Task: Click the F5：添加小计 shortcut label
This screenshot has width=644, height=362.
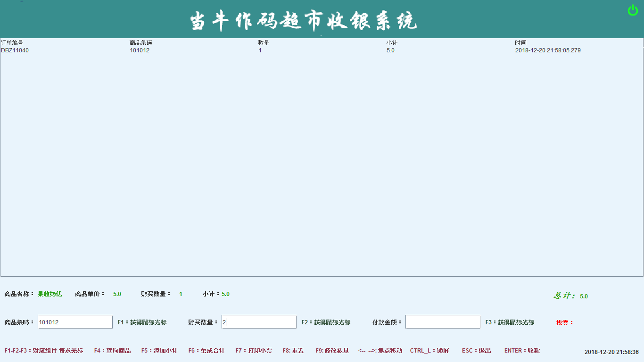Action: (x=159, y=351)
